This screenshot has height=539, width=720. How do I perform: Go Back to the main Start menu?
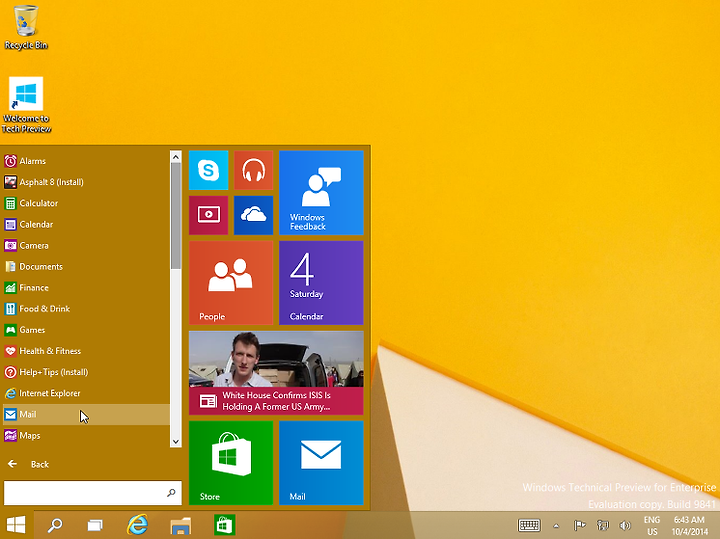[28, 464]
